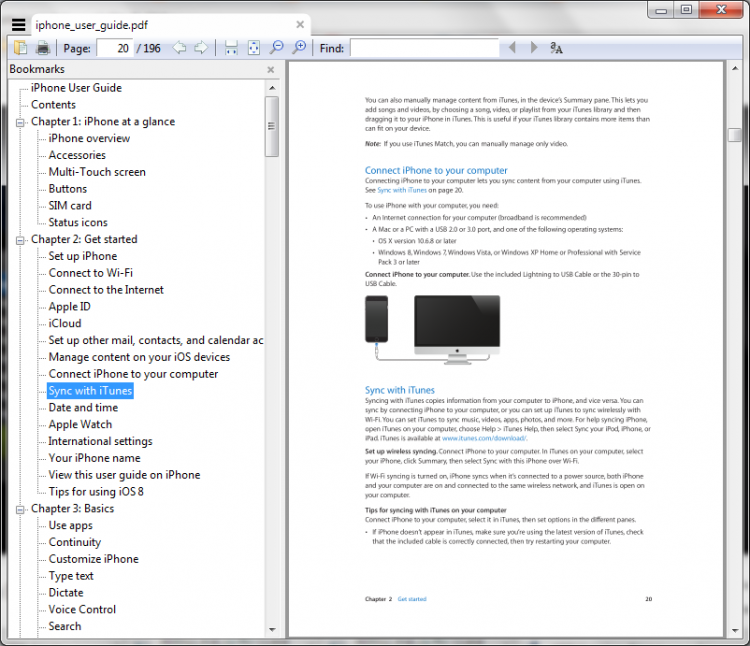Go to previous page arrow icon

click(x=179, y=48)
